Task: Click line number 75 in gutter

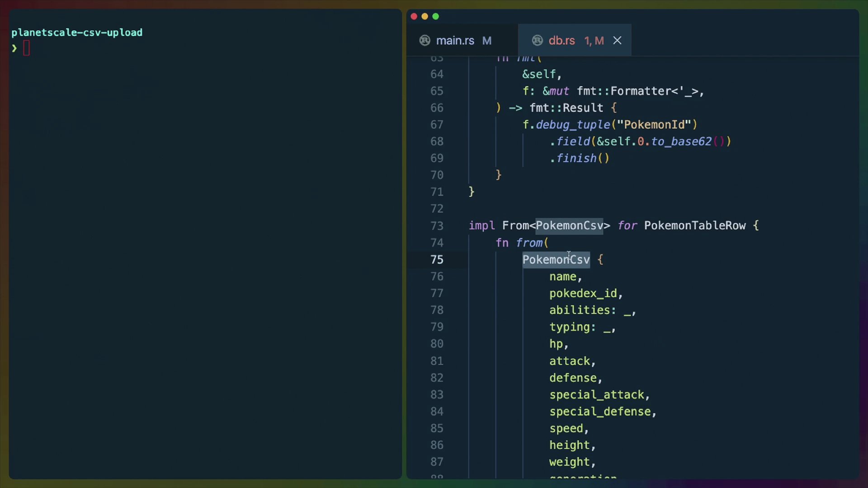Action: (437, 260)
